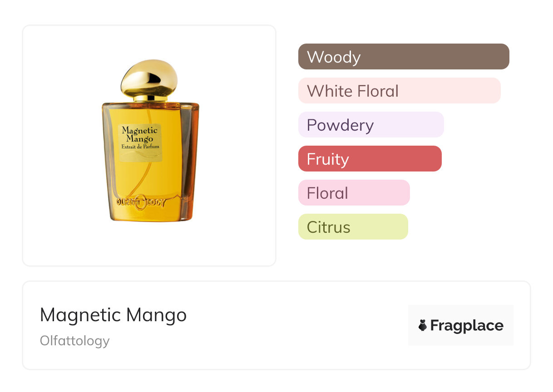Click the gold collar below the bottle cap
This screenshot has height=392, width=553.
click(150, 98)
